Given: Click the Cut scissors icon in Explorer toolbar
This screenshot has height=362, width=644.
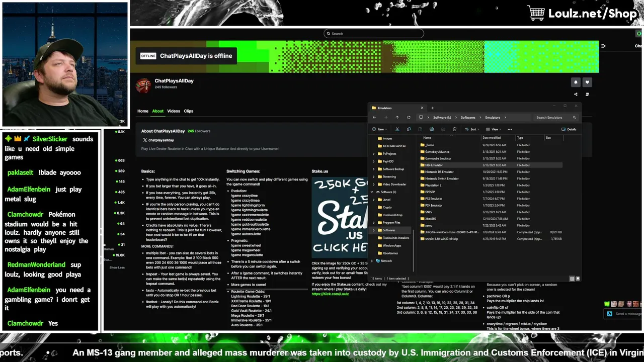Looking at the screenshot, I should click(x=397, y=129).
